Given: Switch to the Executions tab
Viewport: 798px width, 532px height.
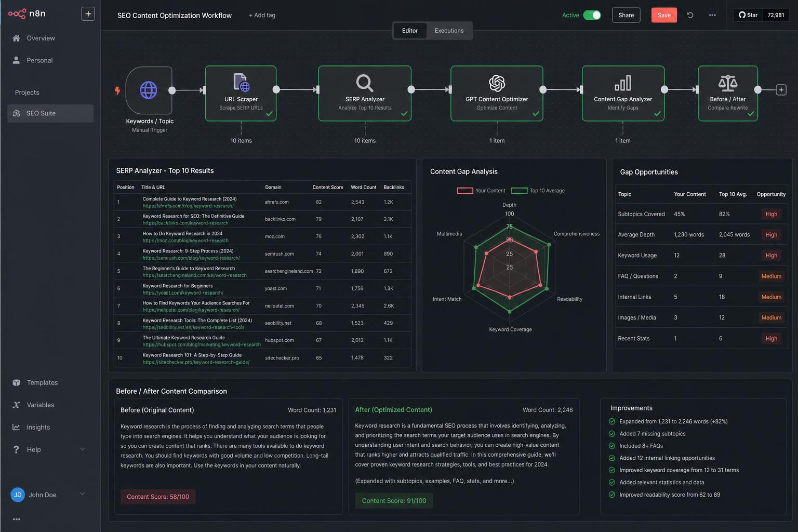Looking at the screenshot, I should 449,31.
